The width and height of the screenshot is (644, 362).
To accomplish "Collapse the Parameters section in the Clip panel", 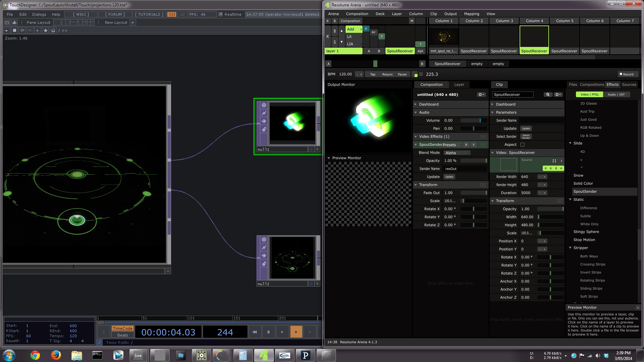I will coord(493,112).
